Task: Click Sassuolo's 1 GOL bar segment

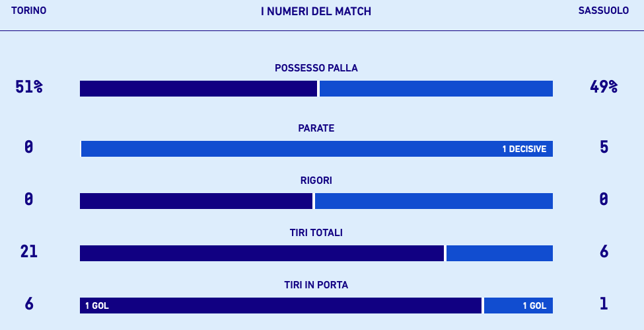Action: [519, 306]
